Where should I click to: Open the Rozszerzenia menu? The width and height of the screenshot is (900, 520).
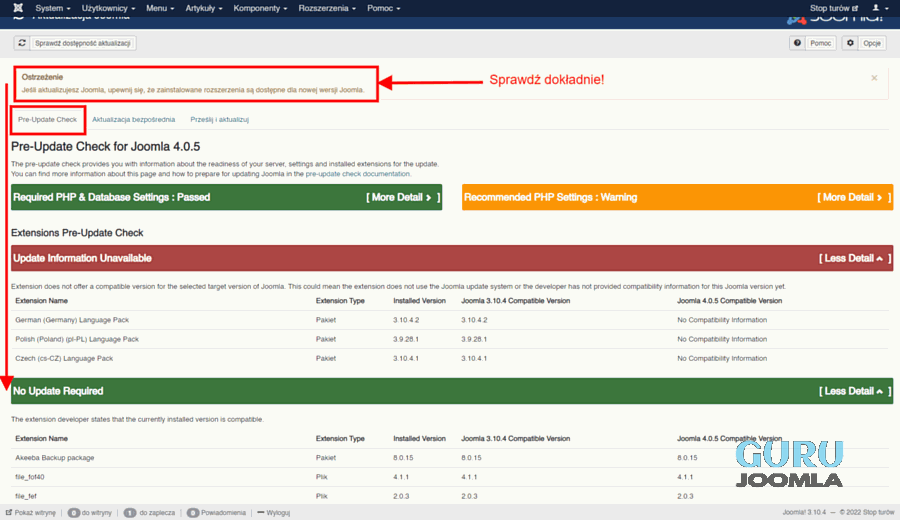pyautogui.click(x=327, y=8)
